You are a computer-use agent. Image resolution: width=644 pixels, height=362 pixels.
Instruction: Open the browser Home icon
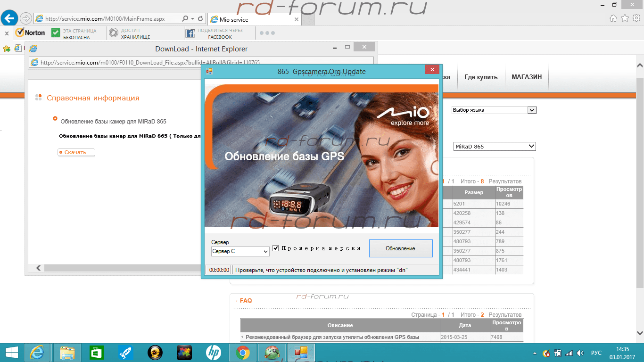[x=613, y=18]
